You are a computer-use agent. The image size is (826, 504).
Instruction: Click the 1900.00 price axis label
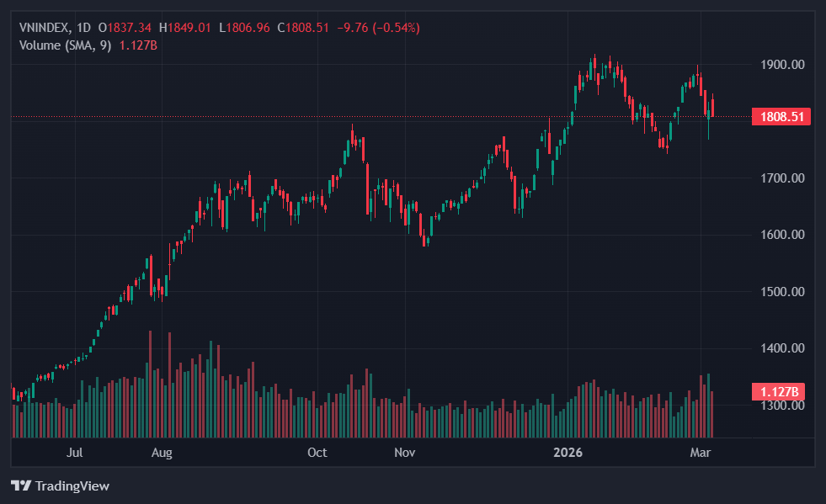point(781,65)
